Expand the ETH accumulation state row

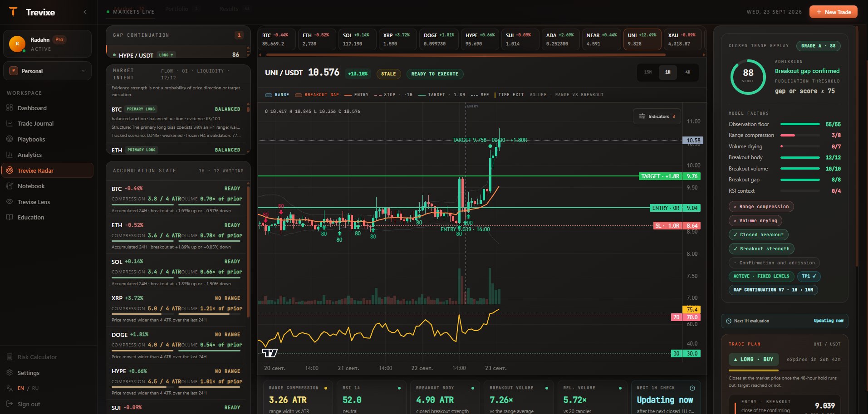coord(177,236)
